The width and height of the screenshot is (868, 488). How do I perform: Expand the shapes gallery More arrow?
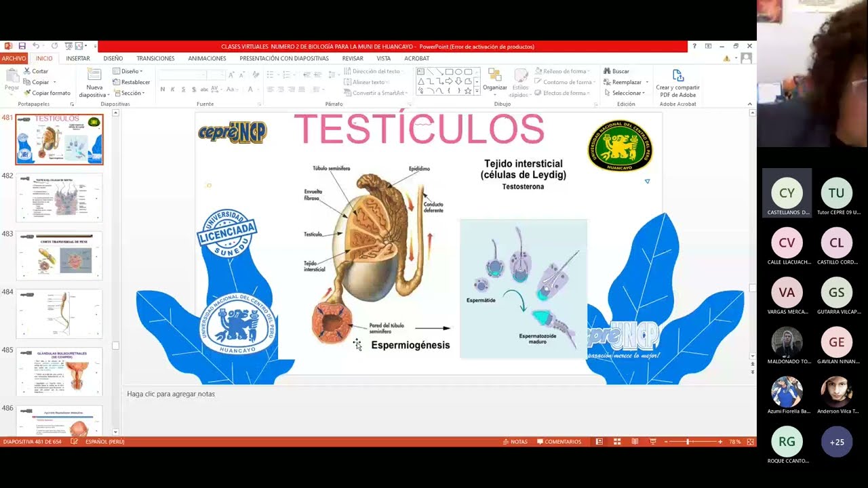pos(477,91)
